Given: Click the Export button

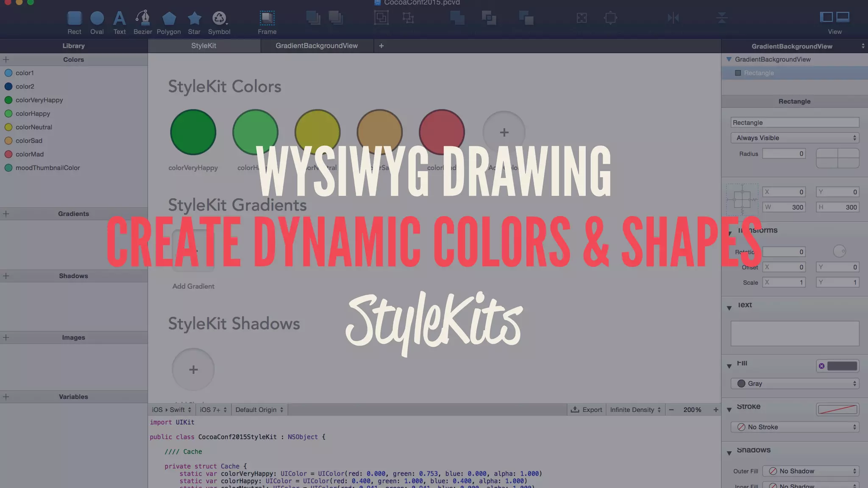Looking at the screenshot, I should pos(587,410).
